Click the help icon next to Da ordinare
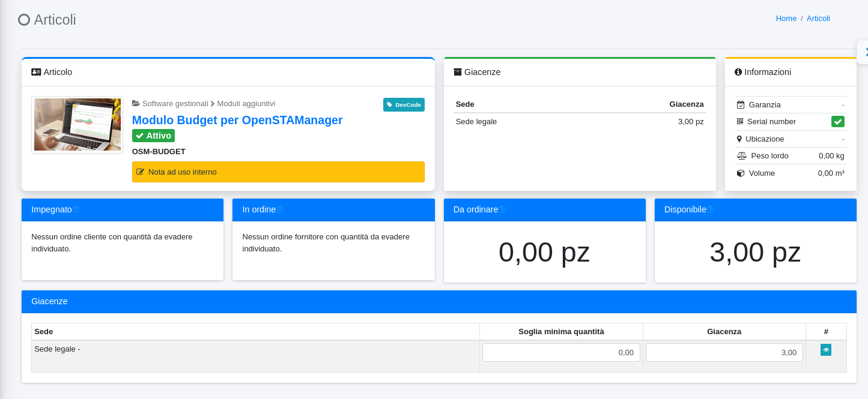The image size is (868, 399). [503, 210]
